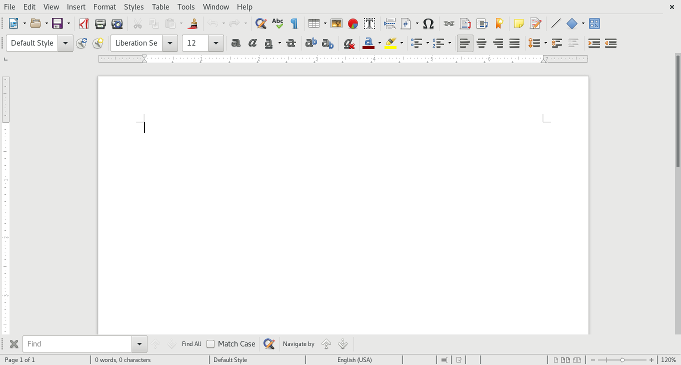Click the New document icon
Screen dimensions: 681x365
pos(13,23)
